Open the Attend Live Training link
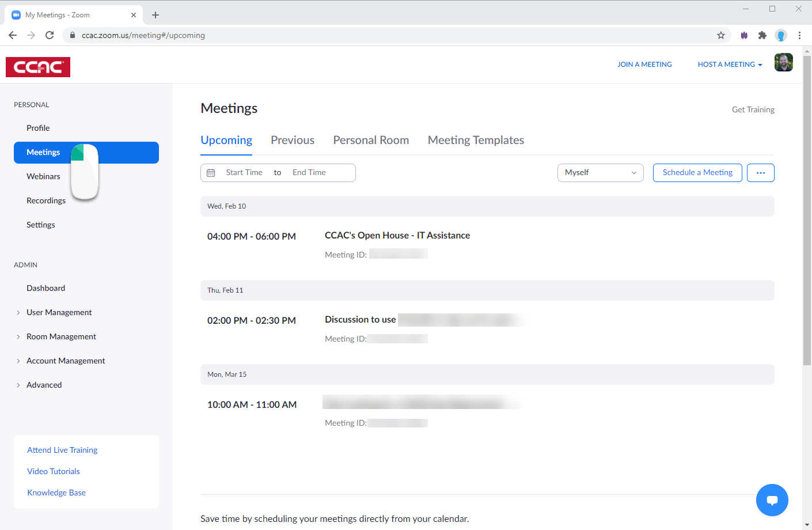This screenshot has height=530, width=812. (x=62, y=450)
